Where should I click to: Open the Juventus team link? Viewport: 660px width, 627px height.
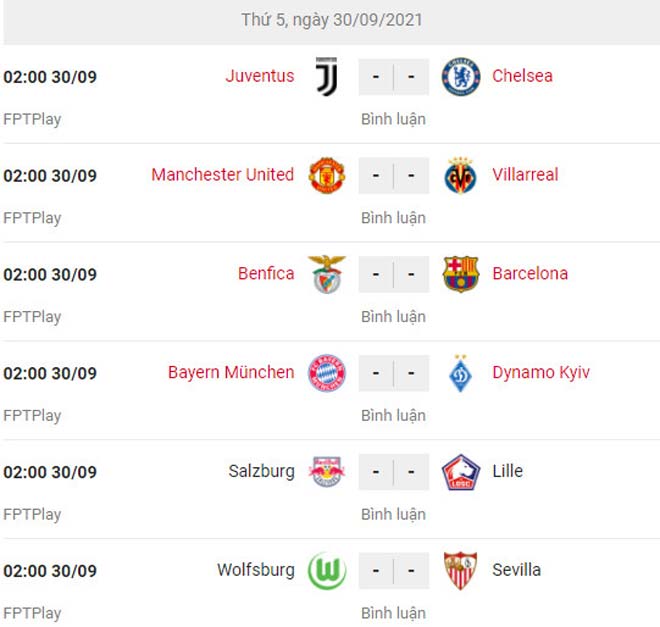pos(260,76)
